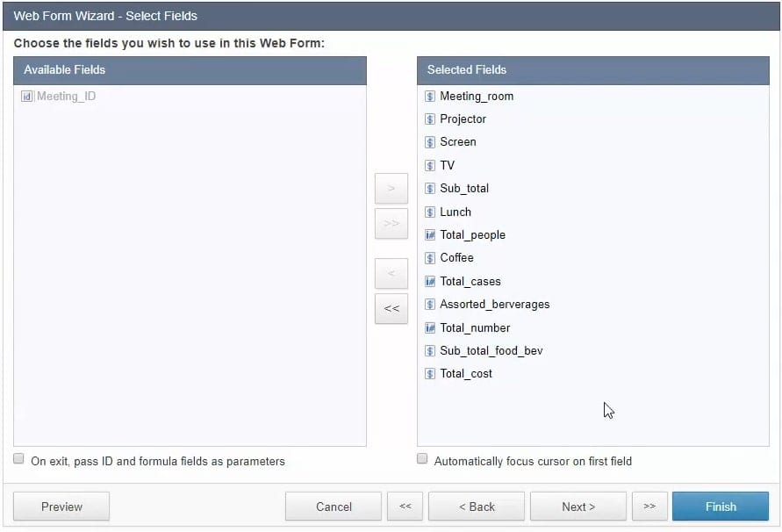
Task: Jump to the first wizard step
Action: pos(405,507)
